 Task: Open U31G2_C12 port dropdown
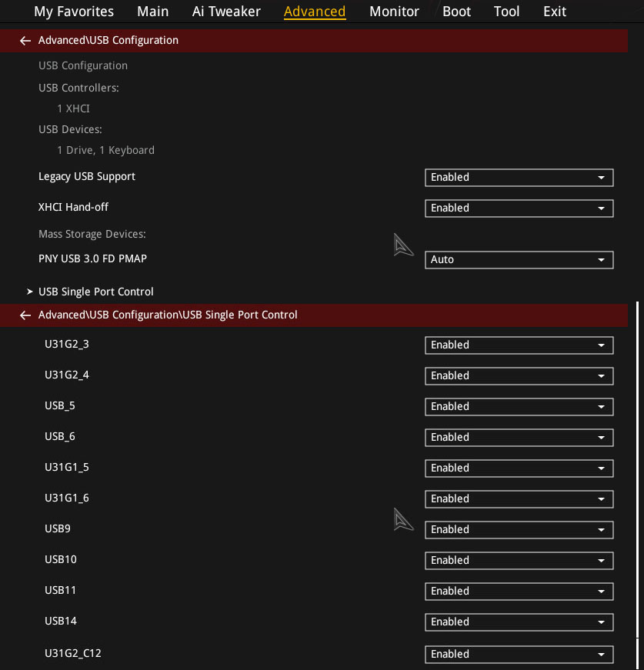519,654
